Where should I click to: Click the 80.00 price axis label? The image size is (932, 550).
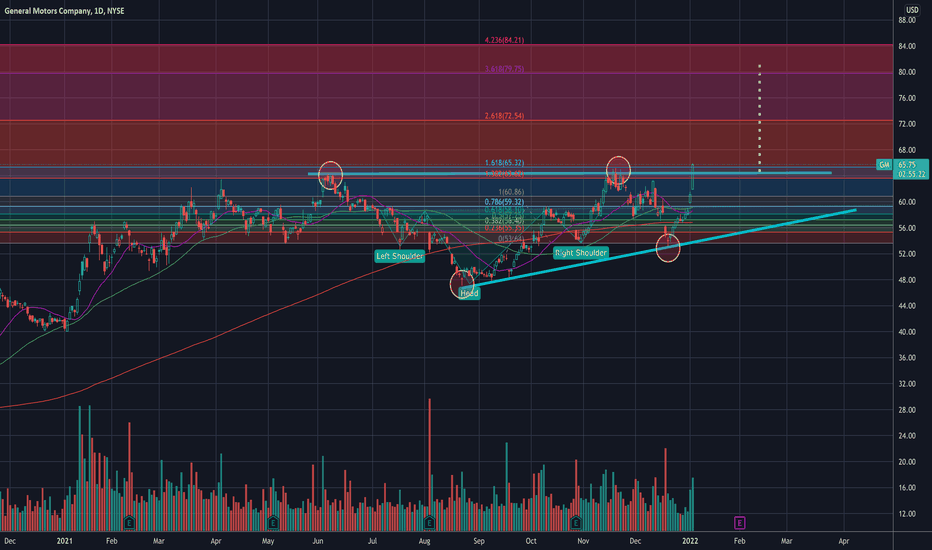point(906,72)
